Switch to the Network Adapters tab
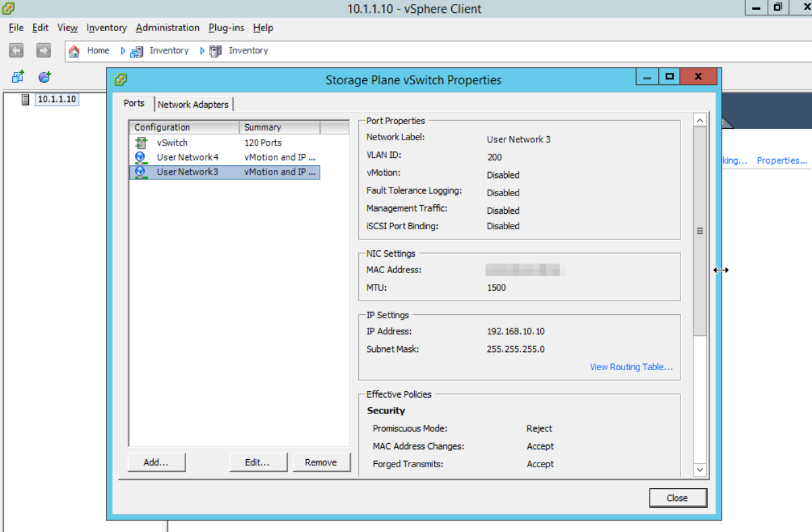 [x=194, y=104]
